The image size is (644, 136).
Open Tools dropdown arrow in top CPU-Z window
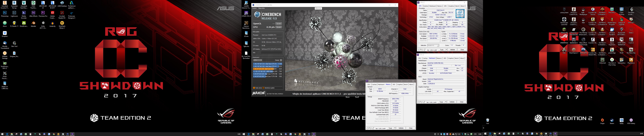446,50
